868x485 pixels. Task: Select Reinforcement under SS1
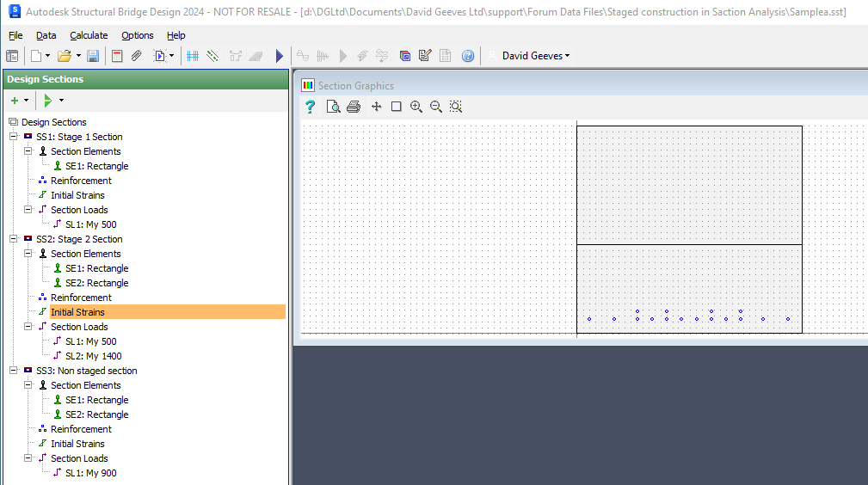pyautogui.click(x=81, y=181)
